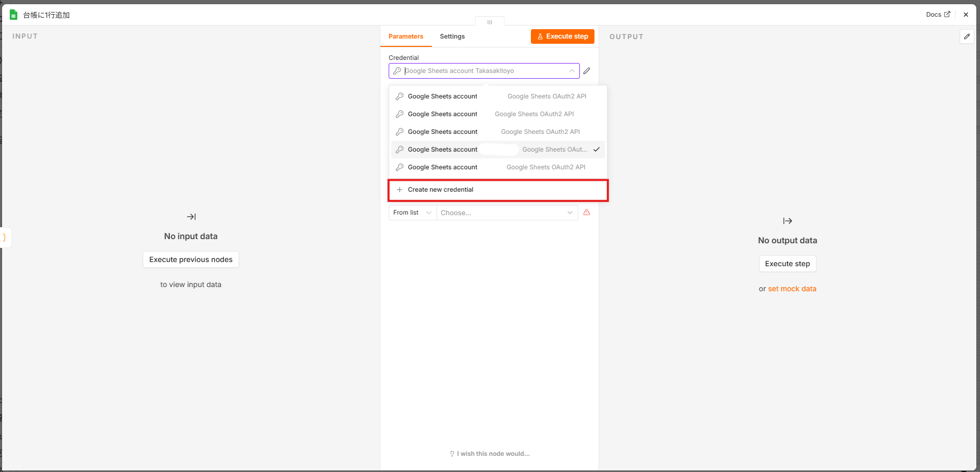The image size is (980, 472).
Task: Open the From list mode dropdown
Action: [x=413, y=213]
